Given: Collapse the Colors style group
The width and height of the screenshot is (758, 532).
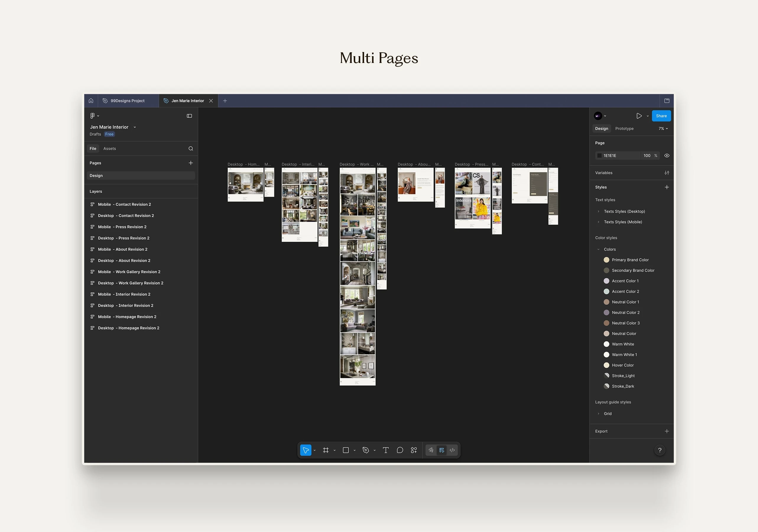Looking at the screenshot, I should click(x=598, y=249).
